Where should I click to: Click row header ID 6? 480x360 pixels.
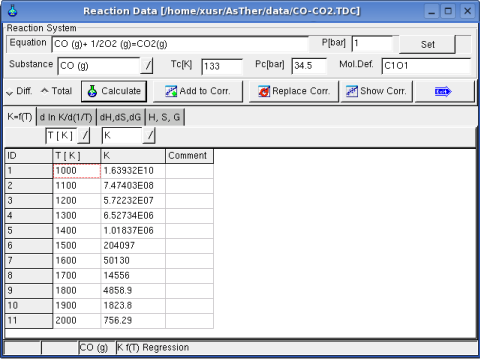coord(29,246)
